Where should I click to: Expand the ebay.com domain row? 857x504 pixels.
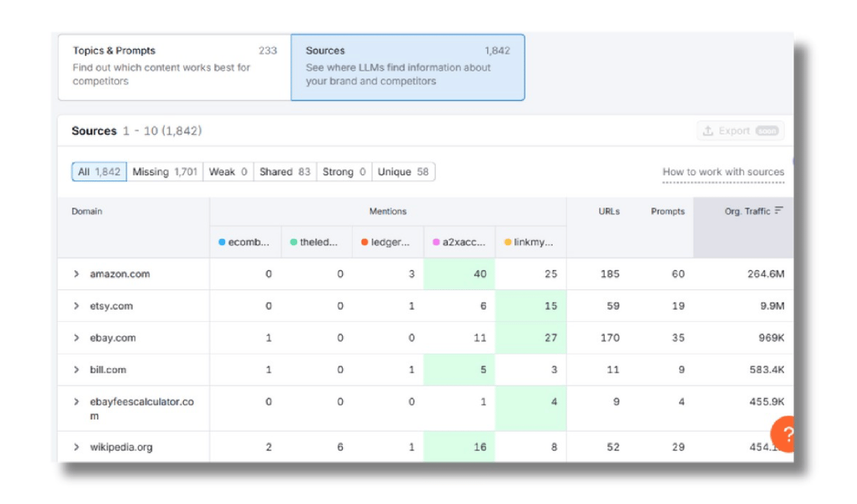[x=77, y=338]
